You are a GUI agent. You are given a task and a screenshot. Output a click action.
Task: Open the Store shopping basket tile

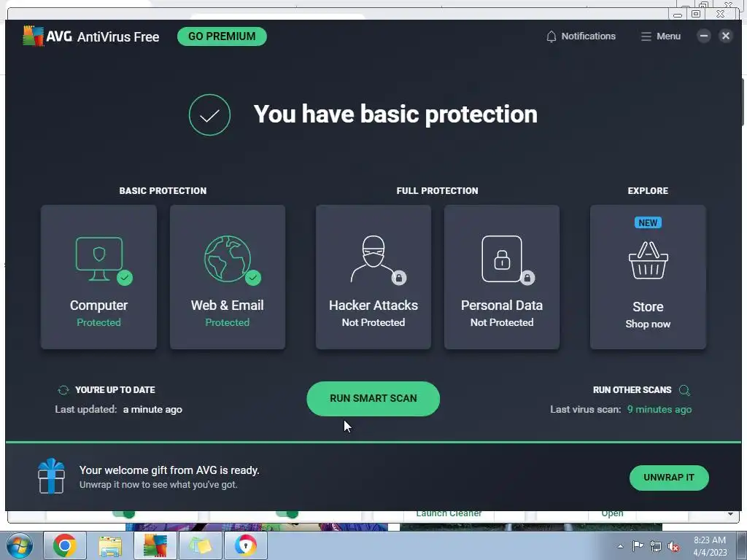point(648,277)
